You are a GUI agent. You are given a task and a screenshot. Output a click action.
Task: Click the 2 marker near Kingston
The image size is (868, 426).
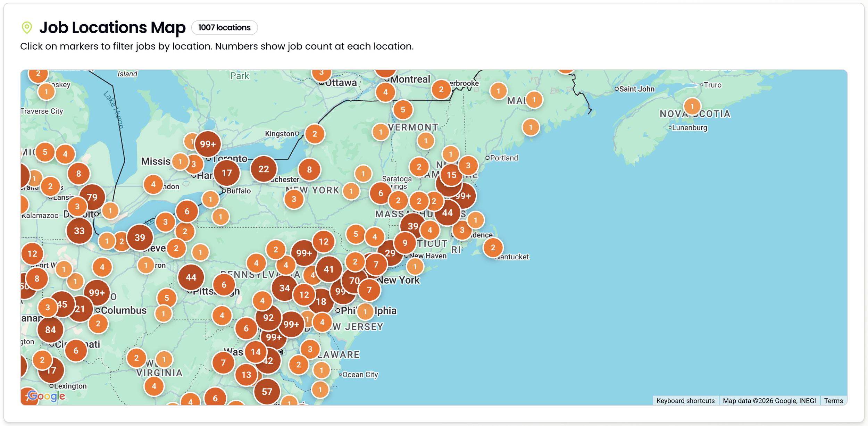[314, 134]
